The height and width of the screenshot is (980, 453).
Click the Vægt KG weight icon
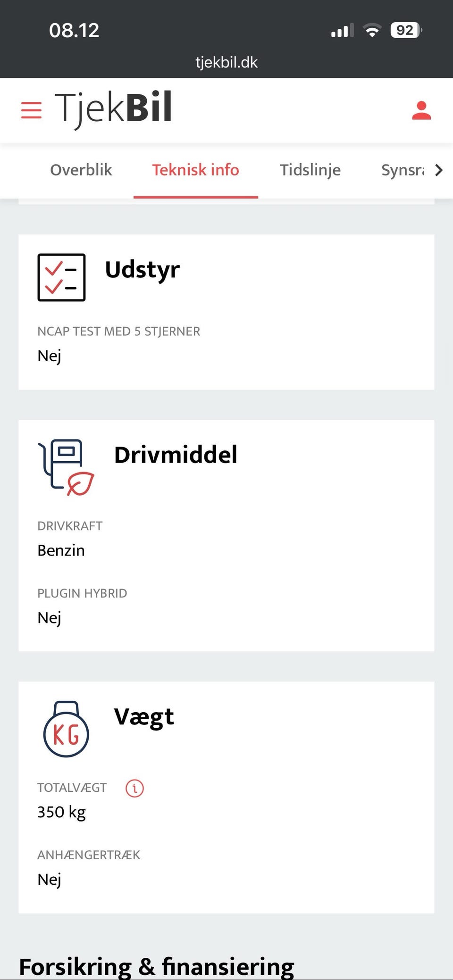(66, 729)
